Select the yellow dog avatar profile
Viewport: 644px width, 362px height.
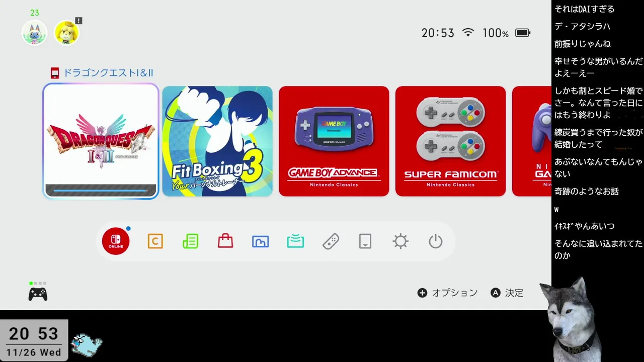pyautogui.click(x=66, y=33)
